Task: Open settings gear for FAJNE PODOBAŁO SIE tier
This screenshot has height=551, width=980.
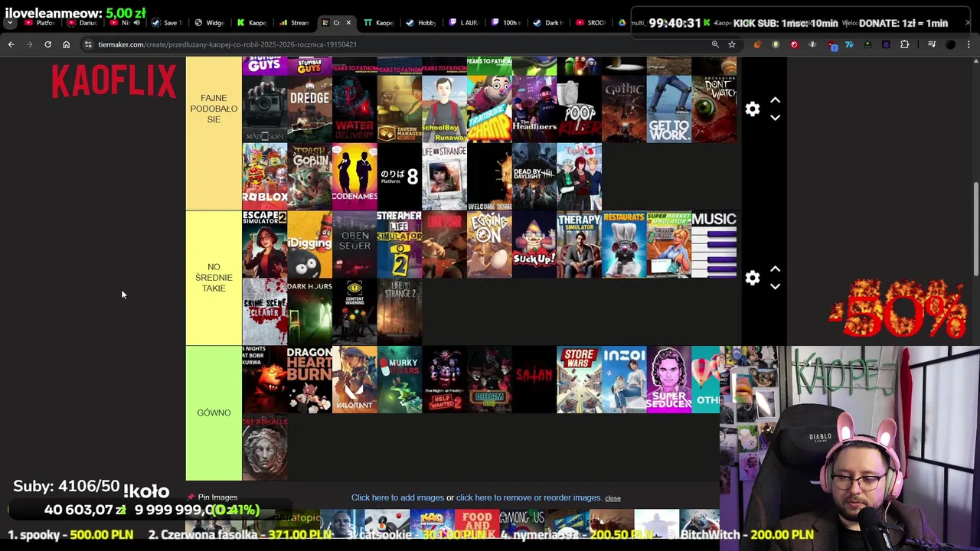Action: pyautogui.click(x=753, y=109)
